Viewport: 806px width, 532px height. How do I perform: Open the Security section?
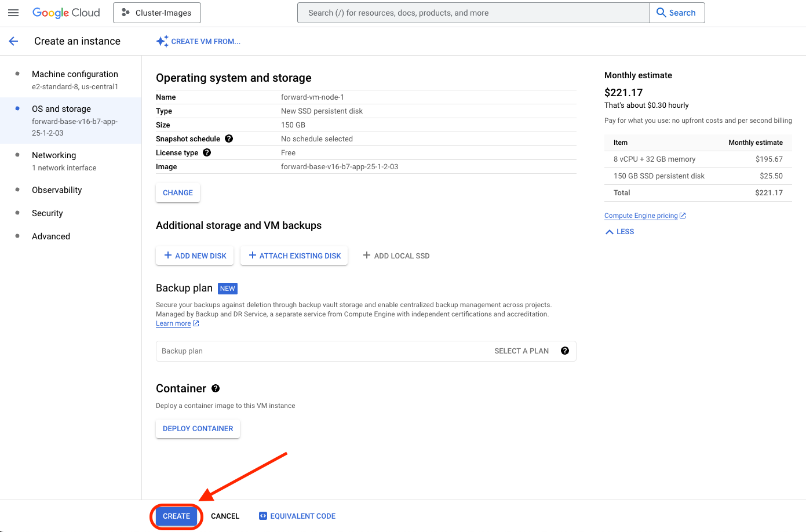[x=48, y=213]
